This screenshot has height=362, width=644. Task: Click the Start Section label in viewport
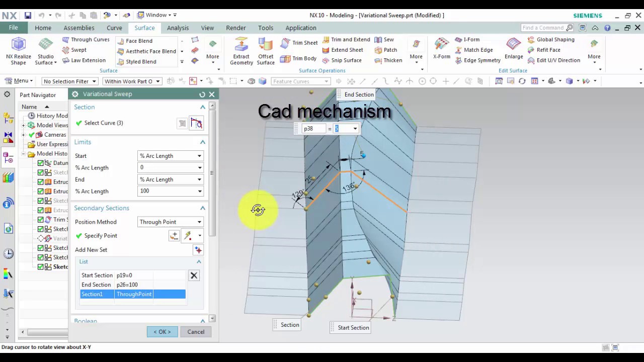[x=354, y=328]
